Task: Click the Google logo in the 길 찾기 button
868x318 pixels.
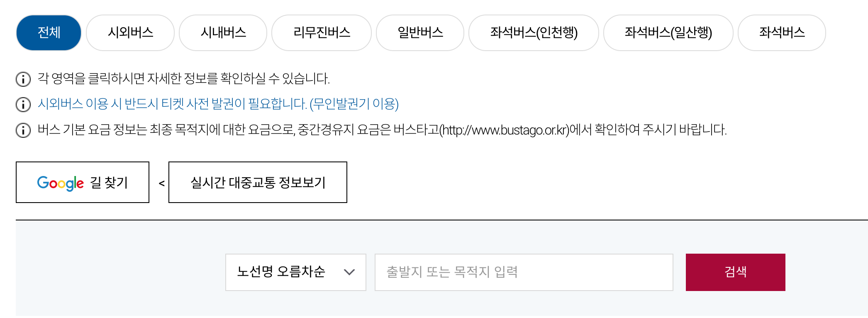Action: [61, 183]
